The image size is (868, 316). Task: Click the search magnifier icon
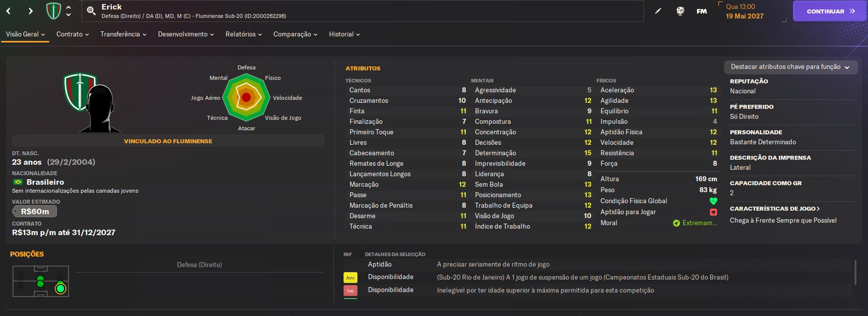coord(91,10)
